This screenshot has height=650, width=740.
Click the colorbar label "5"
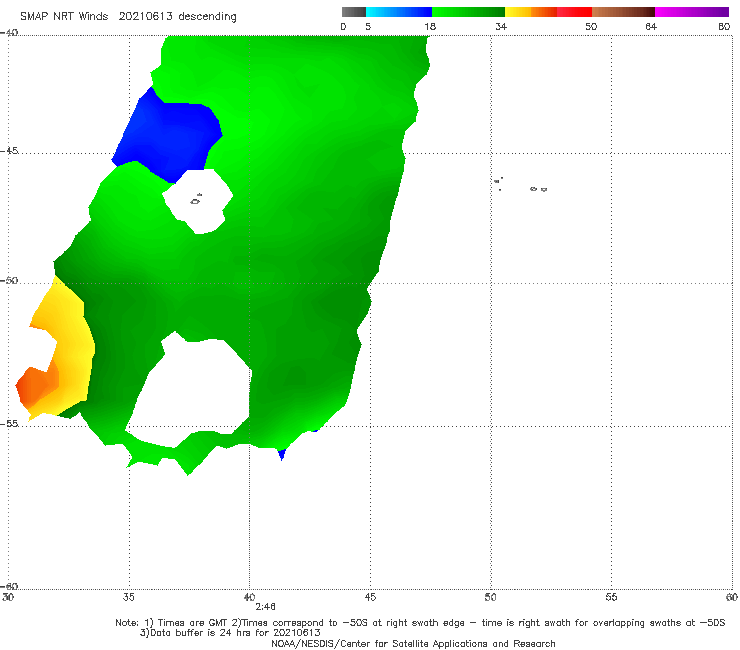coord(368,26)
